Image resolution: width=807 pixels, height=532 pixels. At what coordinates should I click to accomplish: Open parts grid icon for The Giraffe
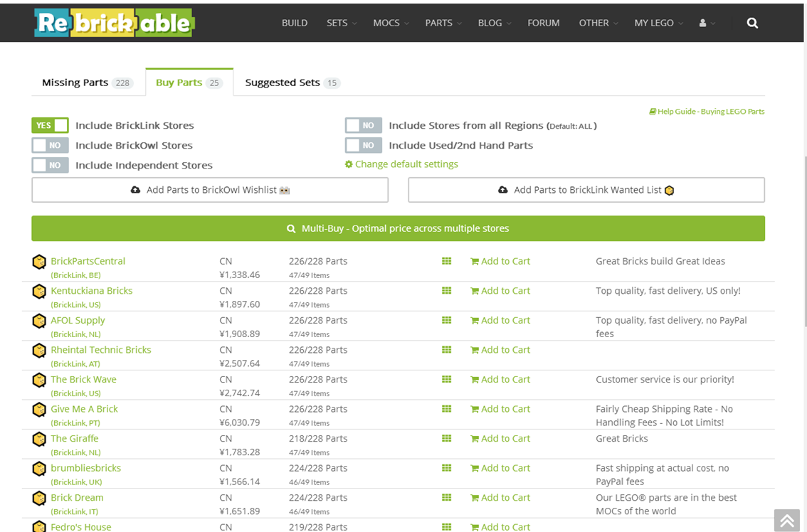(446, 438)
